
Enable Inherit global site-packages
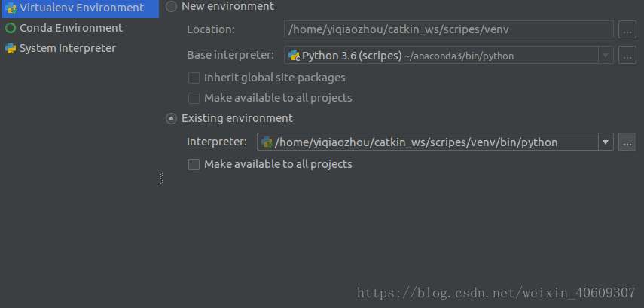(x=194, y=78)
